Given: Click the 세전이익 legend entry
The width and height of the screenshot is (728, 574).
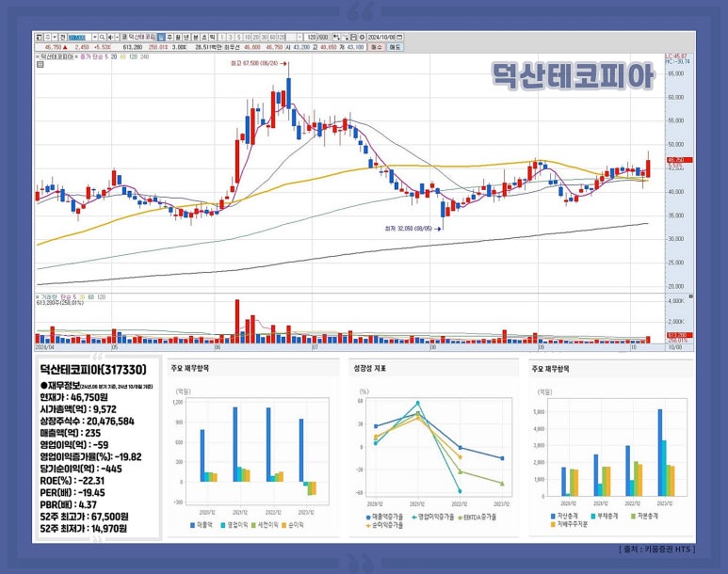Looking at the screenshot, I should 265,525.
